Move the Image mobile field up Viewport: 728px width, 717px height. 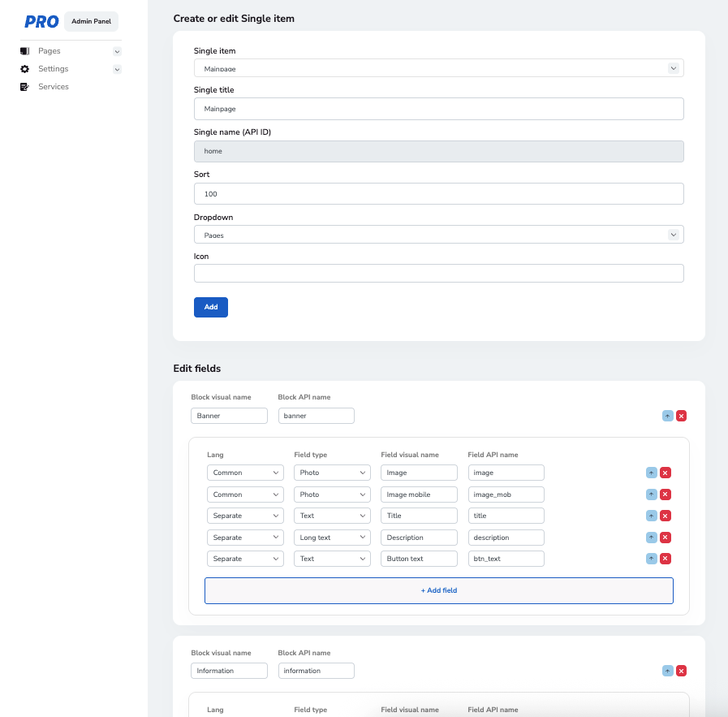(x=651, y=495)
